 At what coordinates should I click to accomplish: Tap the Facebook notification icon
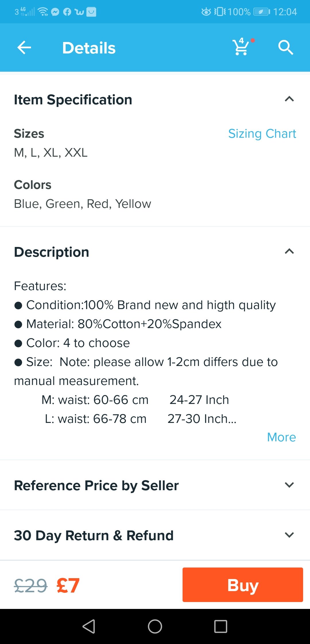pyautogui.click(x=67, y=12)
